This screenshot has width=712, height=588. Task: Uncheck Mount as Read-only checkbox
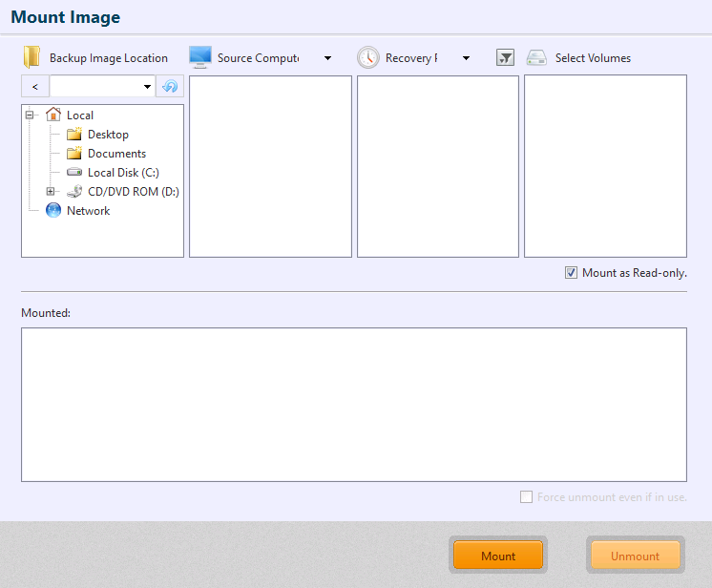[x=572, y=273]
